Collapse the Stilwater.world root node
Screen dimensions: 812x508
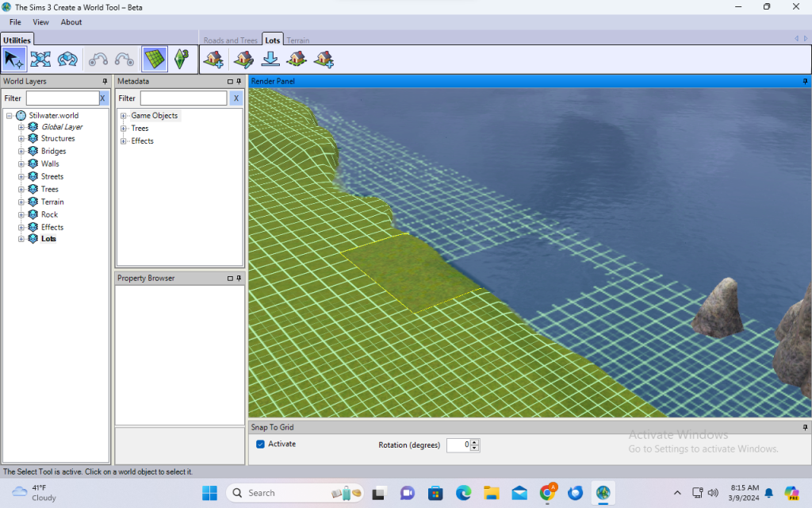click(x=9, y=116)
